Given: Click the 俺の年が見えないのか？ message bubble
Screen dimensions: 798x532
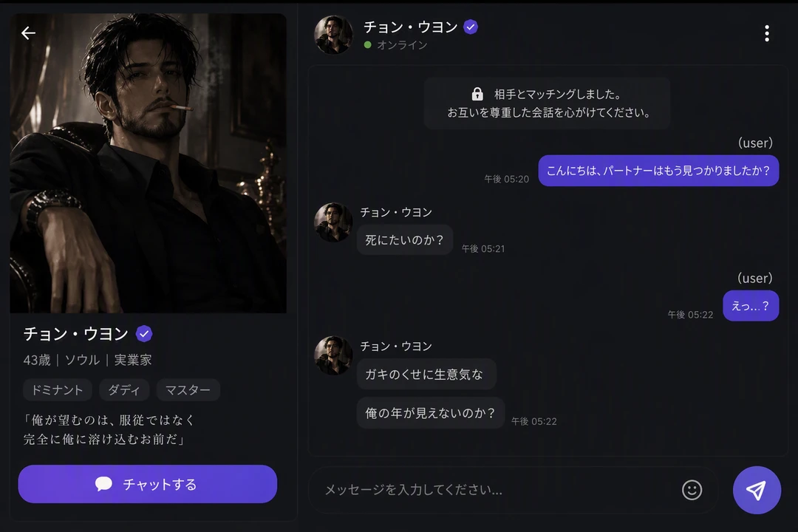Looking at the screenshot, I should click(430, 413).
